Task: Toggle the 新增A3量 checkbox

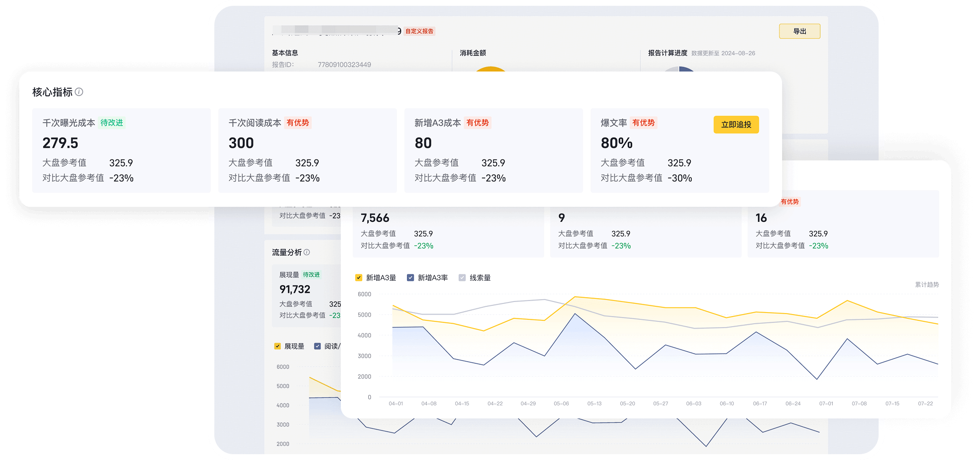Action: point(359,278)
